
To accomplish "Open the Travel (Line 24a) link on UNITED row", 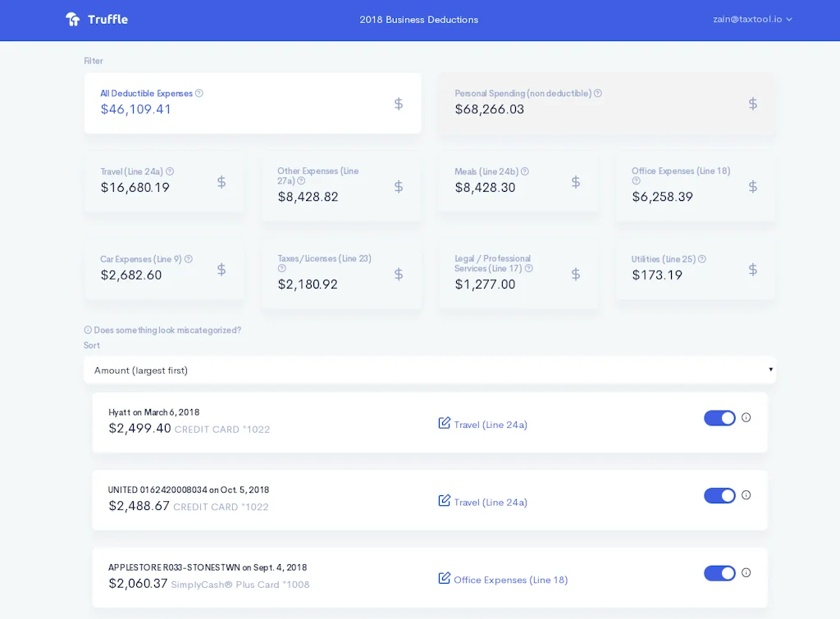I will (491, 502).
